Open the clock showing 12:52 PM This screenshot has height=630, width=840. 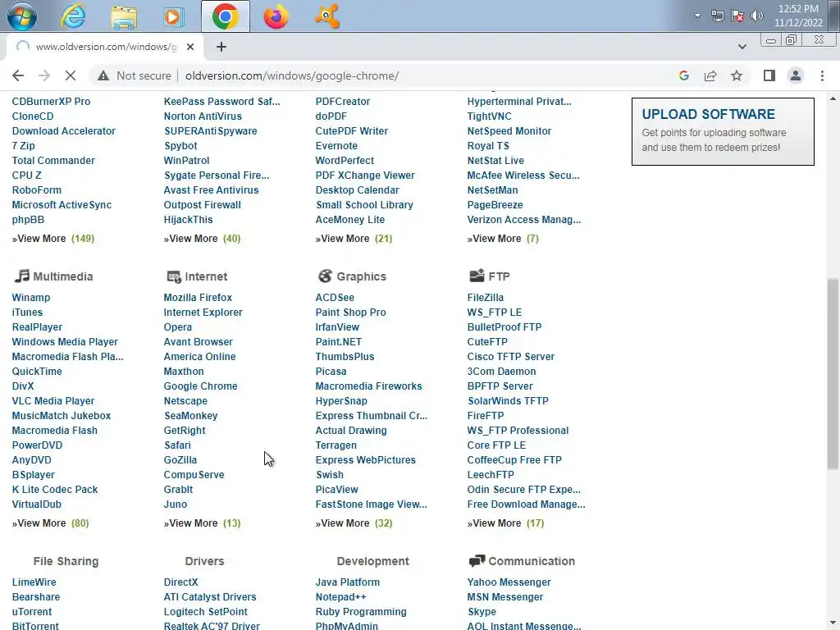[x=798, y=16]
